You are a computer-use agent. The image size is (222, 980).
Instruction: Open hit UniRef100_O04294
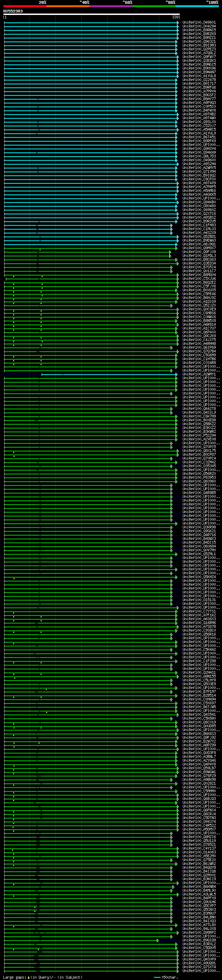point(199,26)
